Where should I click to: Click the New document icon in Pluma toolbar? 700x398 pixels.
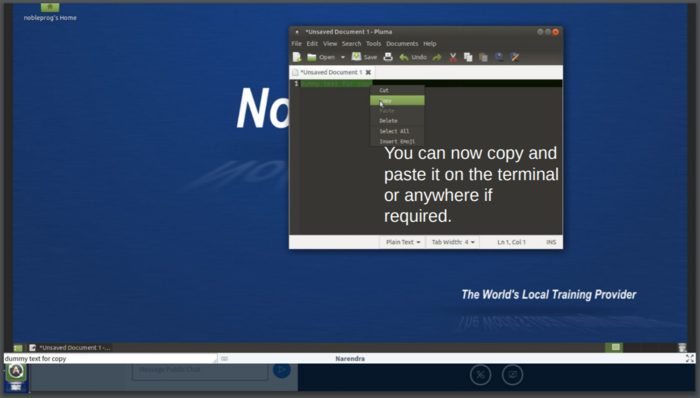coord(297,57)
